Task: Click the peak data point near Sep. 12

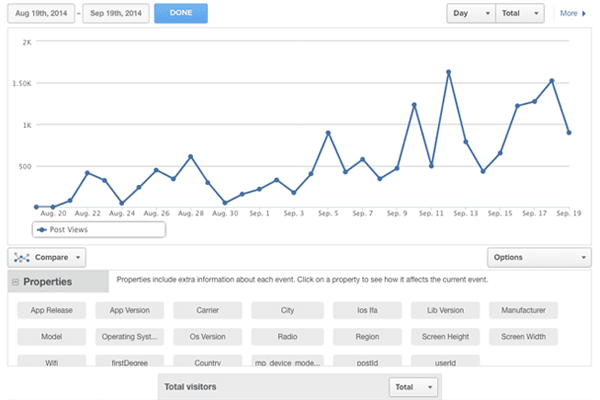Action: point(449,72)
